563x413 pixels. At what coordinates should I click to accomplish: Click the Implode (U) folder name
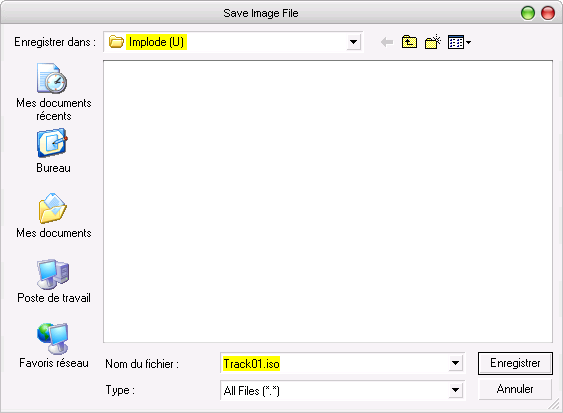(156, 42)
